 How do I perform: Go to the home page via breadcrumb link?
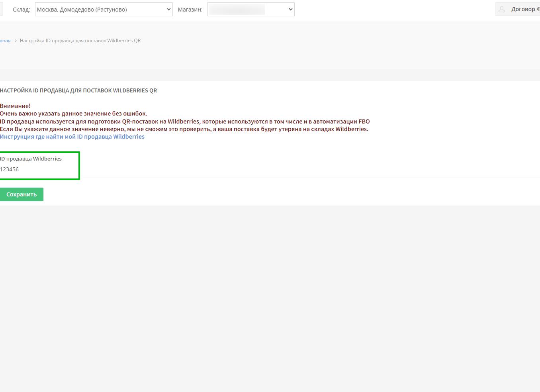point(5,41)
